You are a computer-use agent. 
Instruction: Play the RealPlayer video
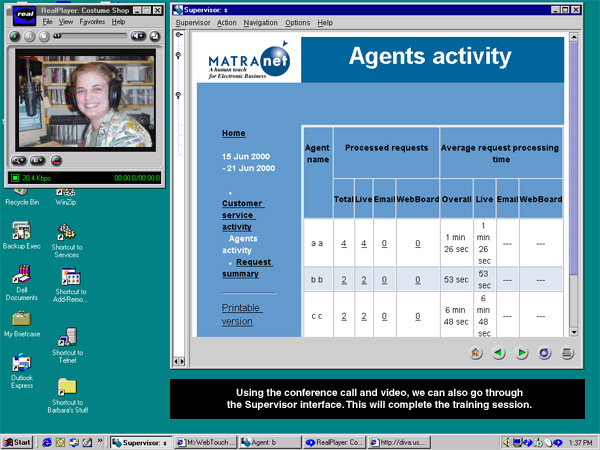pos(14,36)
